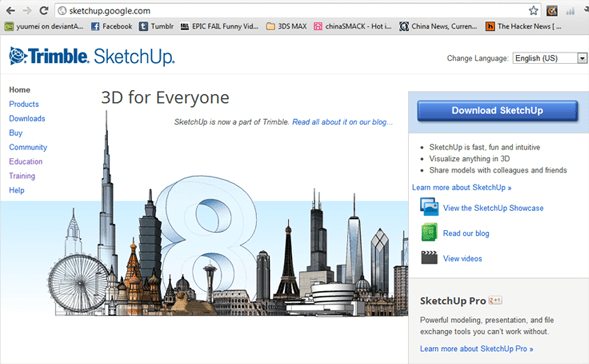Viewport: 589px width, 364px height.
Task: Go to Products in the sidebar menu
Action: (x=24, y=104)
